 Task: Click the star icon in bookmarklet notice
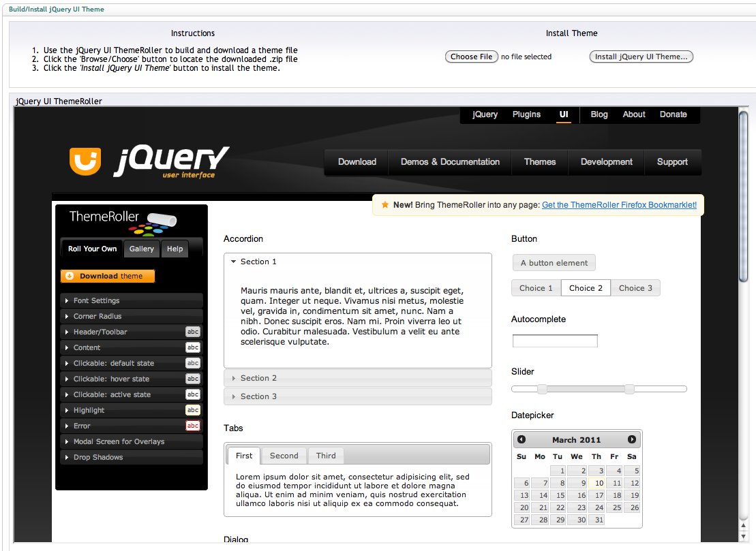click(384, 205)
